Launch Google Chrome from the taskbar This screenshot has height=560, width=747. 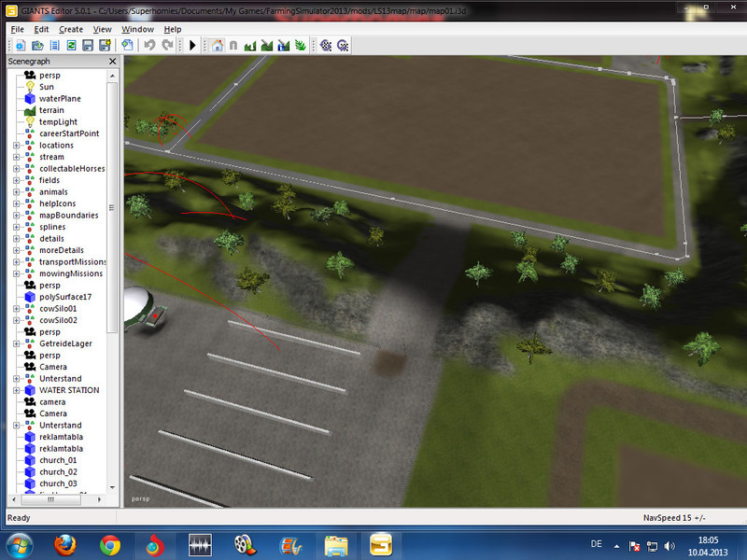(109, 546)
